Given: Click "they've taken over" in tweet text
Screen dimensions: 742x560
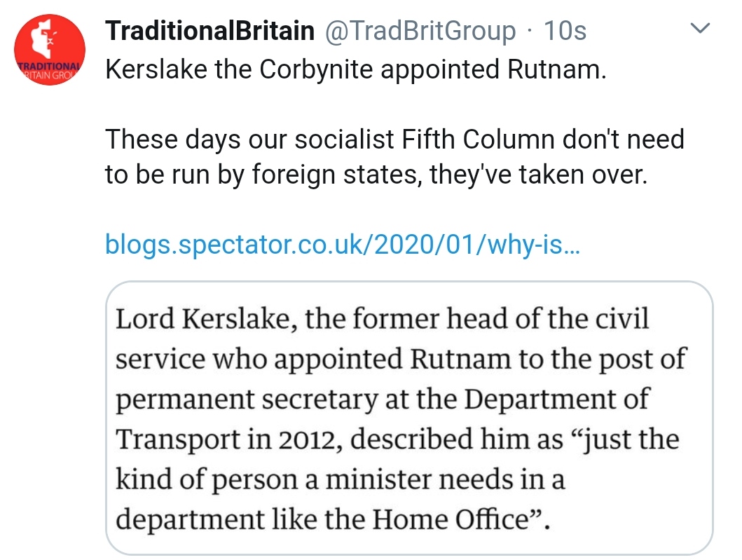Looking at the screenshot, I should [x=537, y=175].
